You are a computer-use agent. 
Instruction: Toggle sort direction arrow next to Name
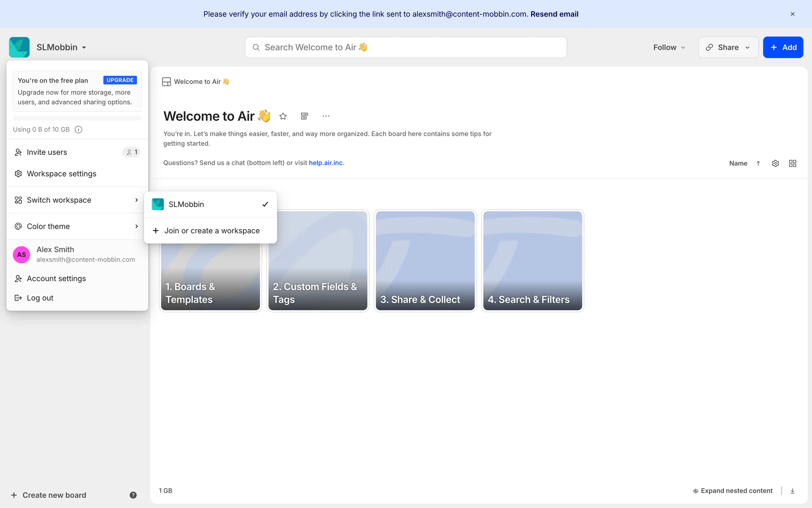pos(758,163)
